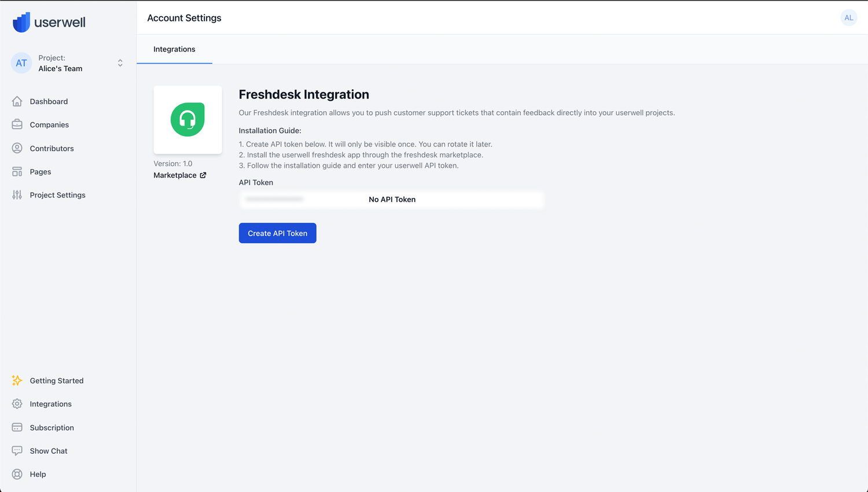868x492 pixels.
Task: Open the AL account avatar menu
Action: point(848,17)
